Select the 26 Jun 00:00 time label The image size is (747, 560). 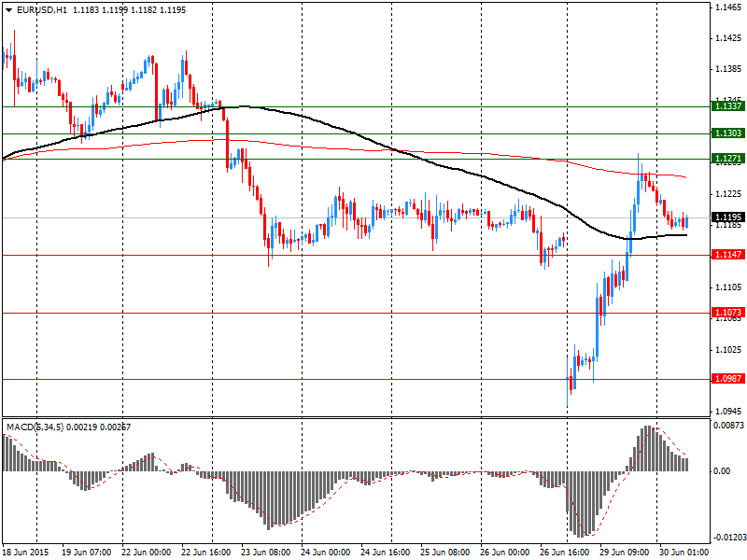pyautogui.click(x=504, y=553)
